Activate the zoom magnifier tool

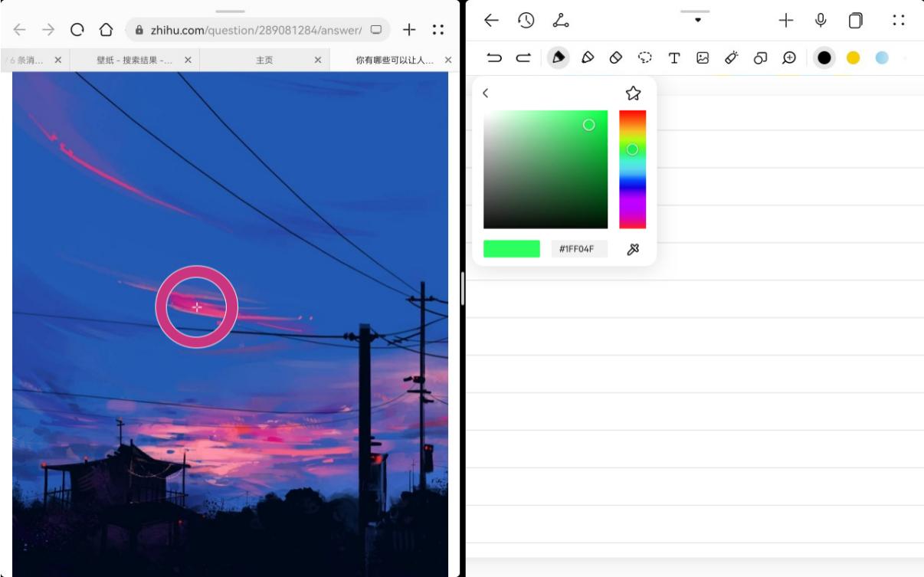[x=788, y=57]
